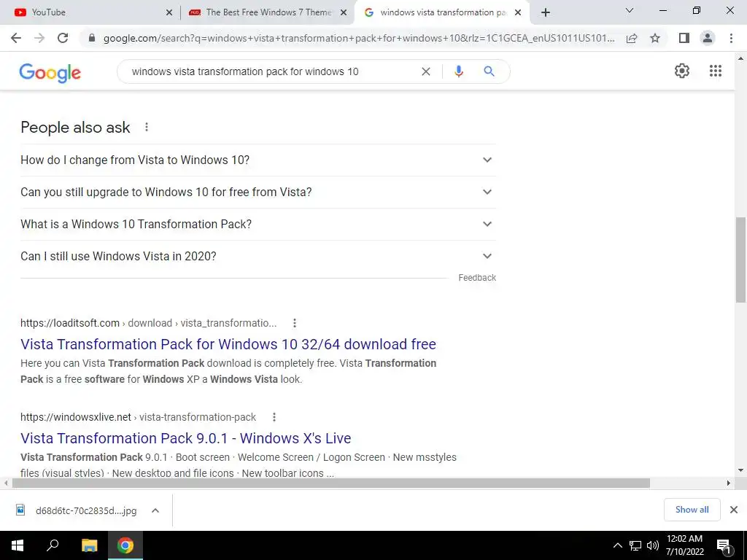Click the windowsxlive.net URL breadcrumb
The image size is (747, 560).
pyautogui.click(x=138, y=417)
